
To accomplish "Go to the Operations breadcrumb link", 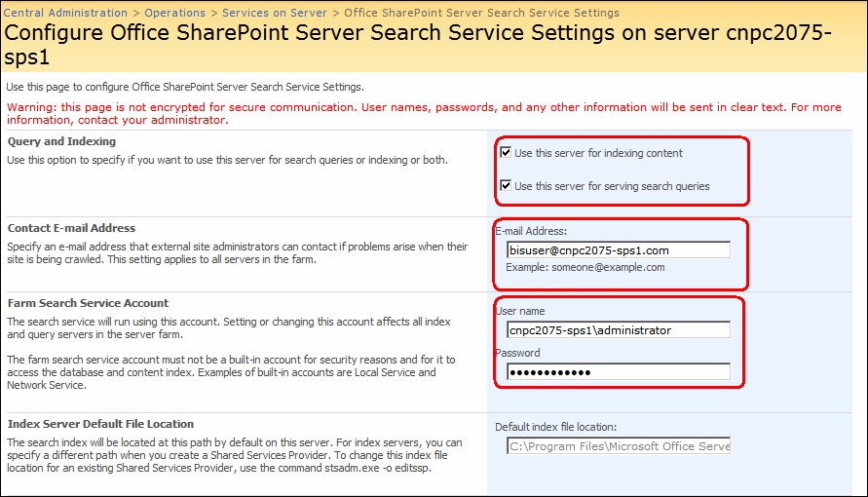I will (175, 12).
